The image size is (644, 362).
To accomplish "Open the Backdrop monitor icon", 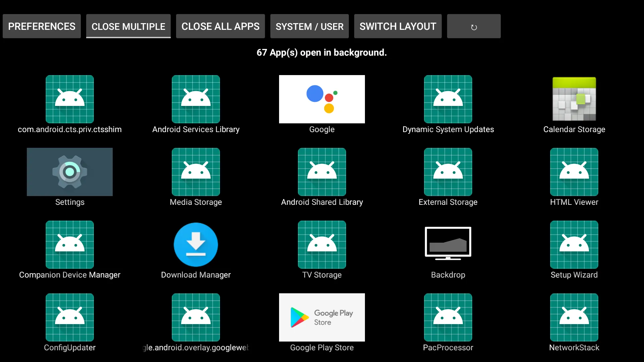I will point(448,244).
